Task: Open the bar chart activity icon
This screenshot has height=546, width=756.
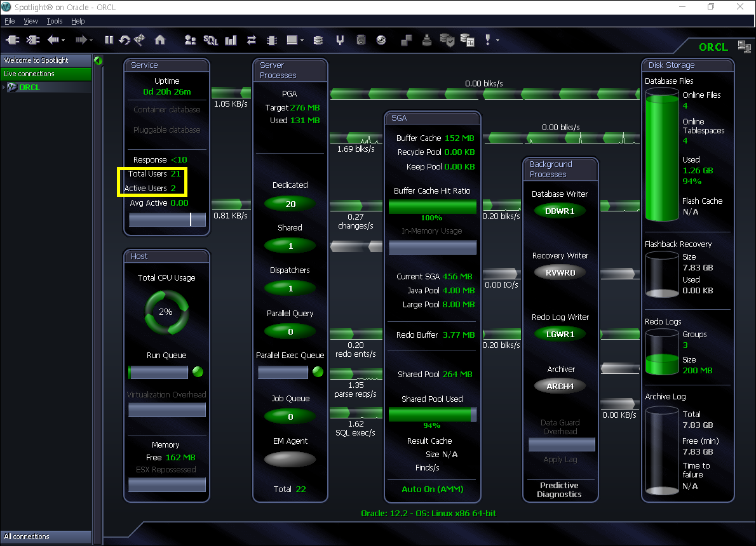Action: tap(231, 40)
